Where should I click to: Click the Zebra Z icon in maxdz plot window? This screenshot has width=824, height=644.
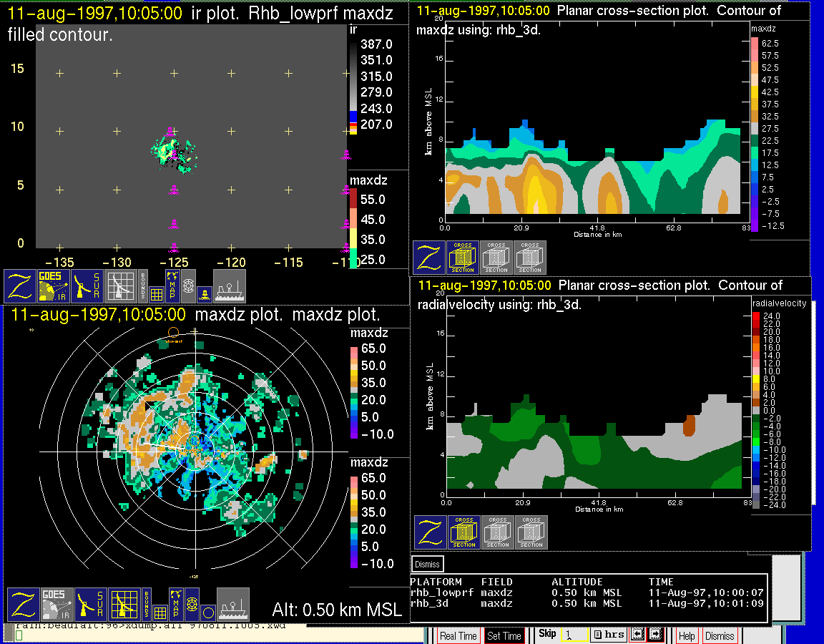tap(23, 605)
